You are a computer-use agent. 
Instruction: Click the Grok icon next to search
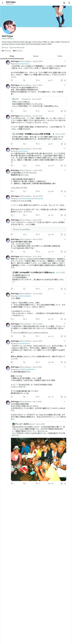click(64, 3)
